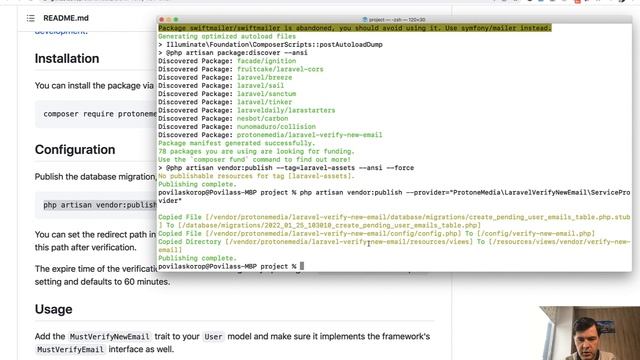Screen dimensions: 640x360
Task: Click the Usage heading in README
Action: point(53,309)
